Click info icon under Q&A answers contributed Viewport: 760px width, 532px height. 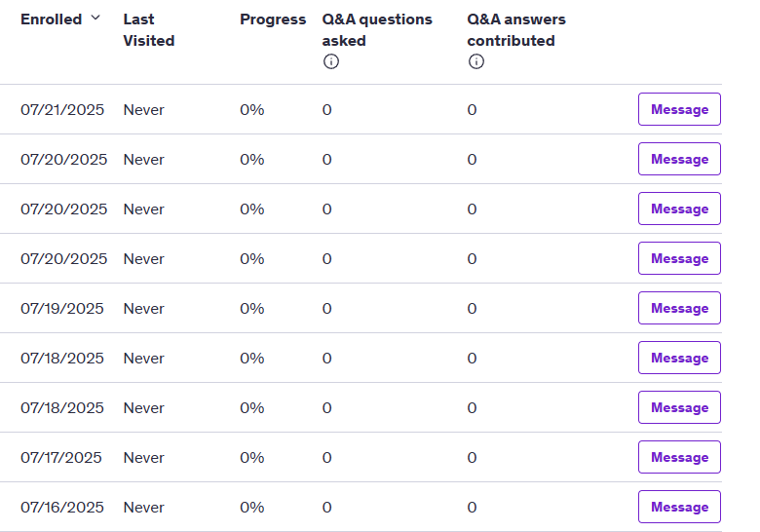tap(475, 61)
